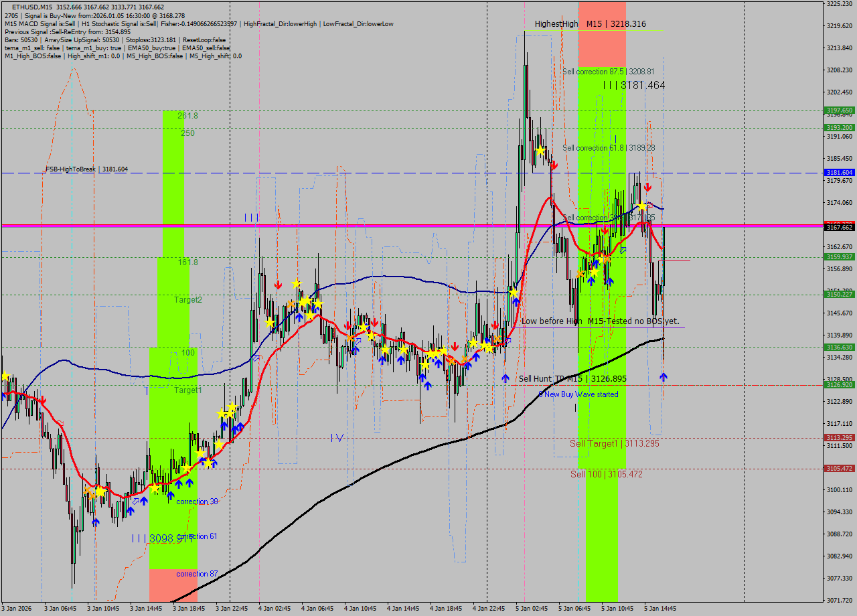Click the blue 3181.604 price tag on right axis
Screen dimensions: 857x616
pos(839,173)
